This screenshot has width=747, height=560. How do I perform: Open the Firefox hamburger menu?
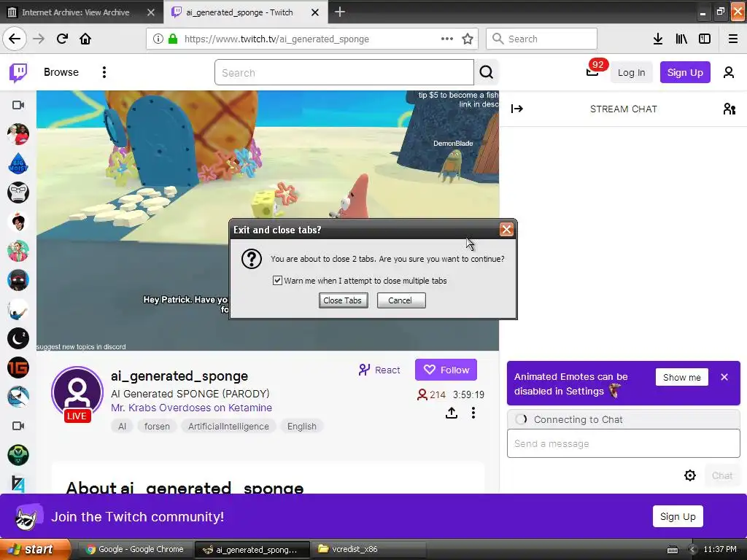[x=733, y=39]
